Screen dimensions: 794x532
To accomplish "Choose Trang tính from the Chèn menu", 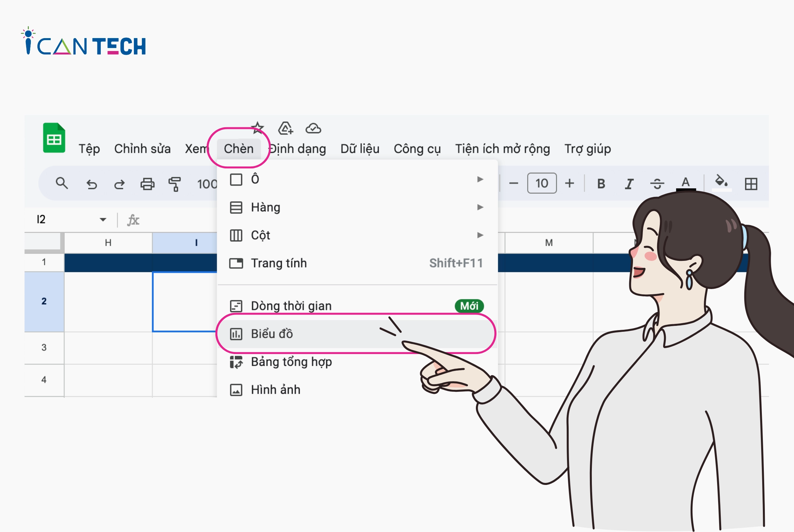I will [357, 263].
